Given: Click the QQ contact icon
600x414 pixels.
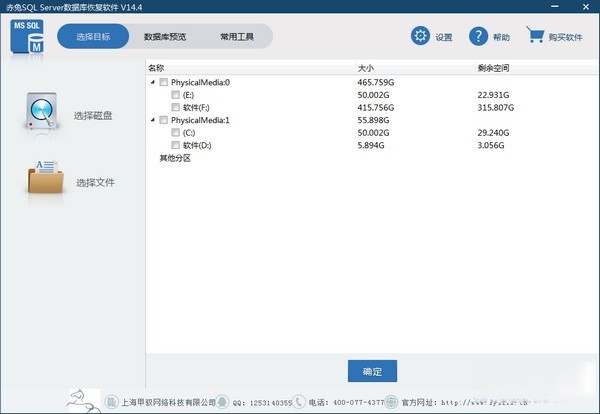Looking at the screenshot, I should [222, 402].
